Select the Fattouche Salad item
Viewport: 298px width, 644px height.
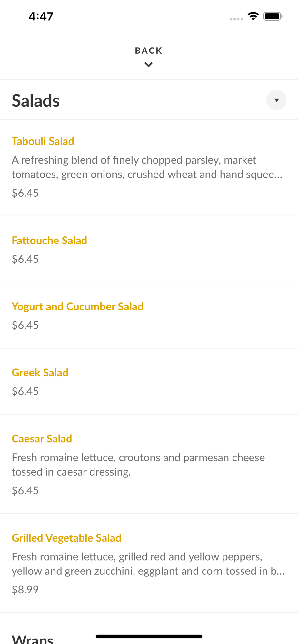[49, 241]
